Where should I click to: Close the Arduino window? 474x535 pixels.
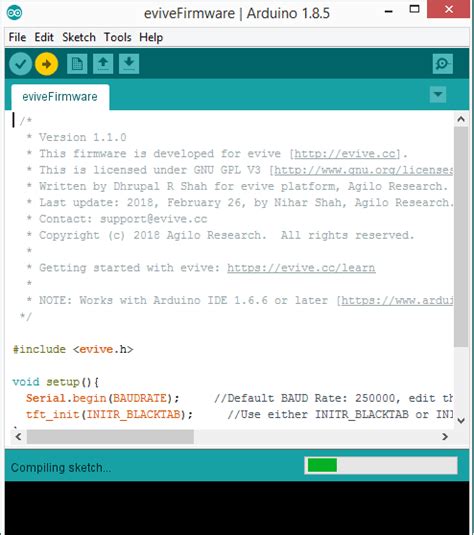pyautogui.click(x=449, y=9)
